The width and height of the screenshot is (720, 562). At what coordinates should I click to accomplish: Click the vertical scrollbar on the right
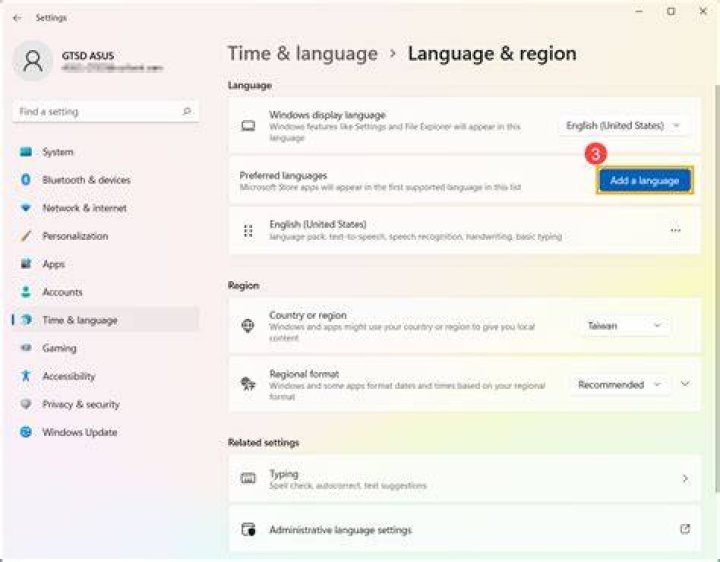[717, 287]
